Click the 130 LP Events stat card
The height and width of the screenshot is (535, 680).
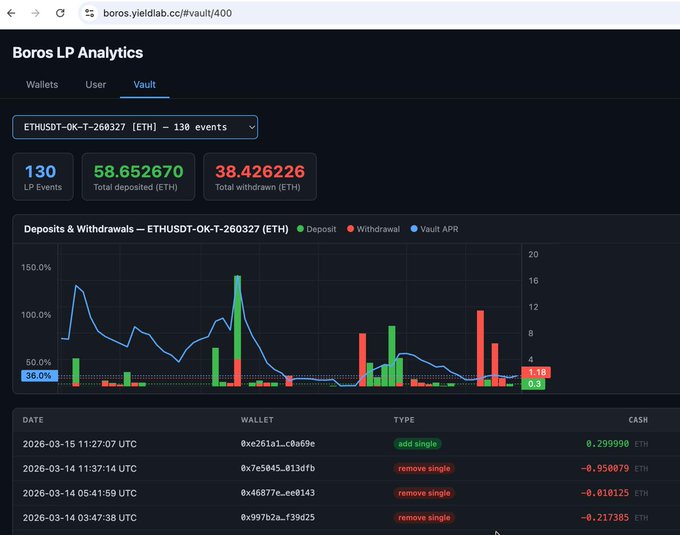pos(41,178)
